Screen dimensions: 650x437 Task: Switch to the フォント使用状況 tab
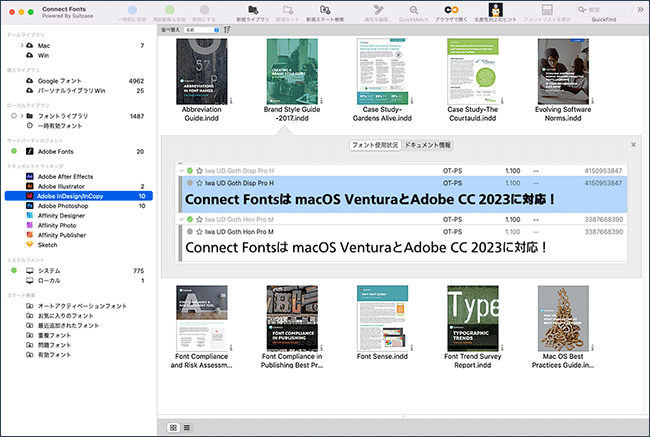coord(375,145)
